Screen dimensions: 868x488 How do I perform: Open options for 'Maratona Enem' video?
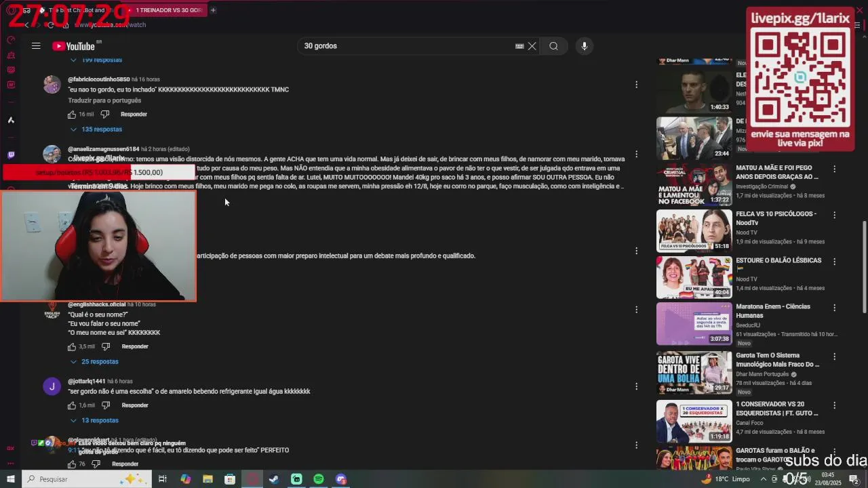tap(835, 308)
